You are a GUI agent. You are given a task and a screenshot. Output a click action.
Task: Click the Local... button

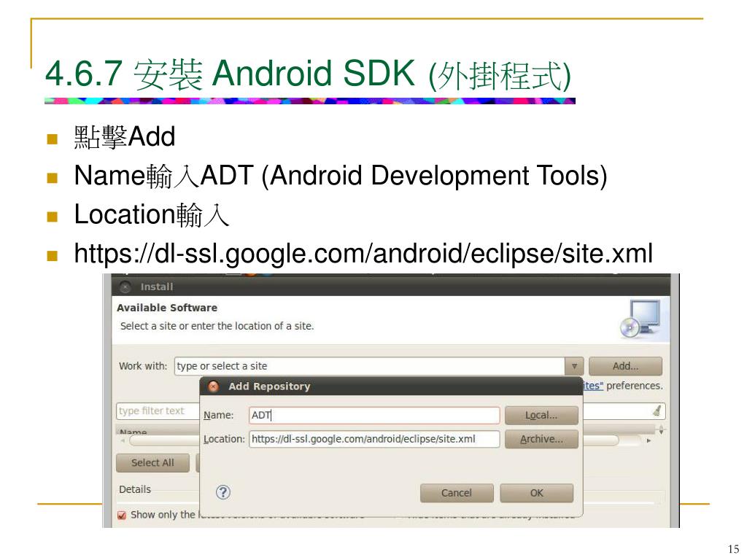click(x=541, y=415)
